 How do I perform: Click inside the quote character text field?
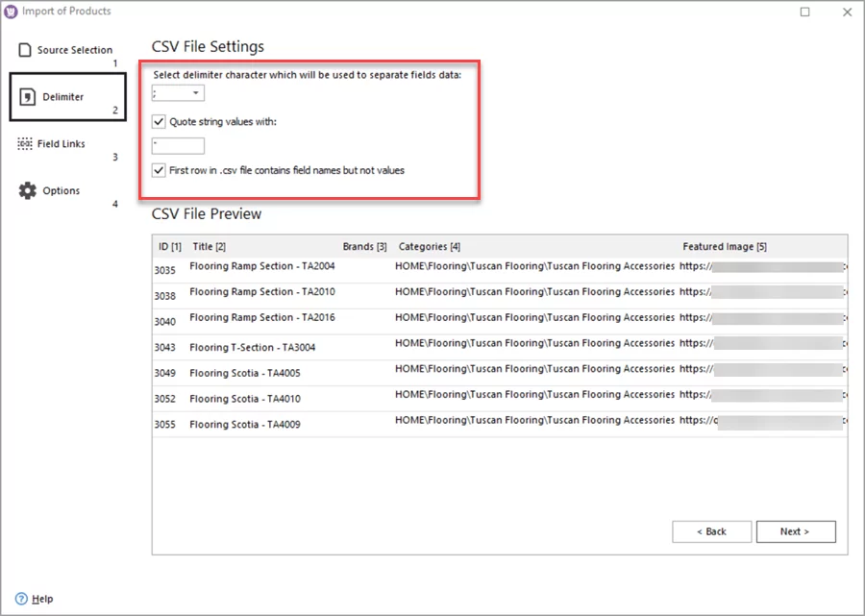[x=179, y=145]
